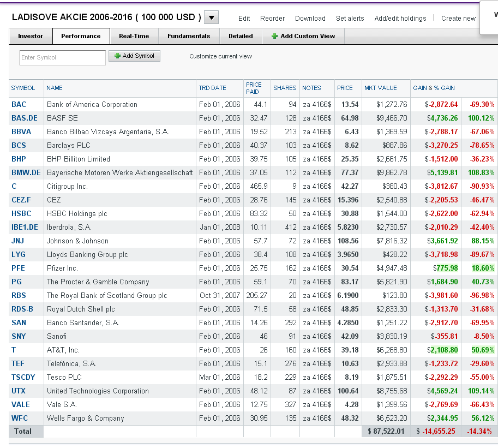Sort by the NAME column header

tap(55, 88)
